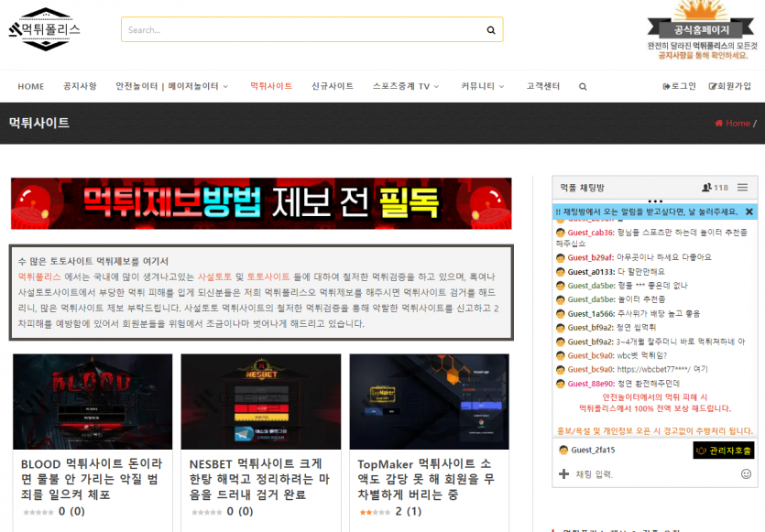View chat participant count icon
The width and height of the screenshot is (765, 532).
[706, 187]
